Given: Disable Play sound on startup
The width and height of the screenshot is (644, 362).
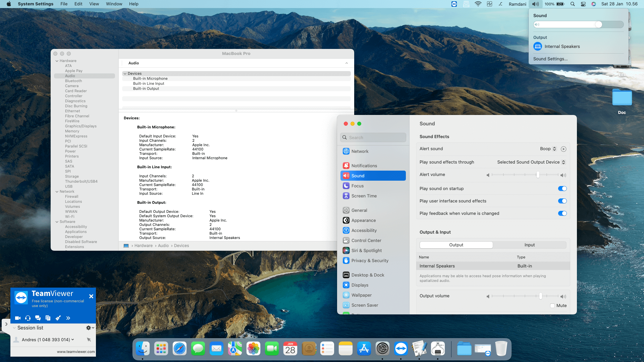Looking at the screenshot, I should click(x=562, y=189).
